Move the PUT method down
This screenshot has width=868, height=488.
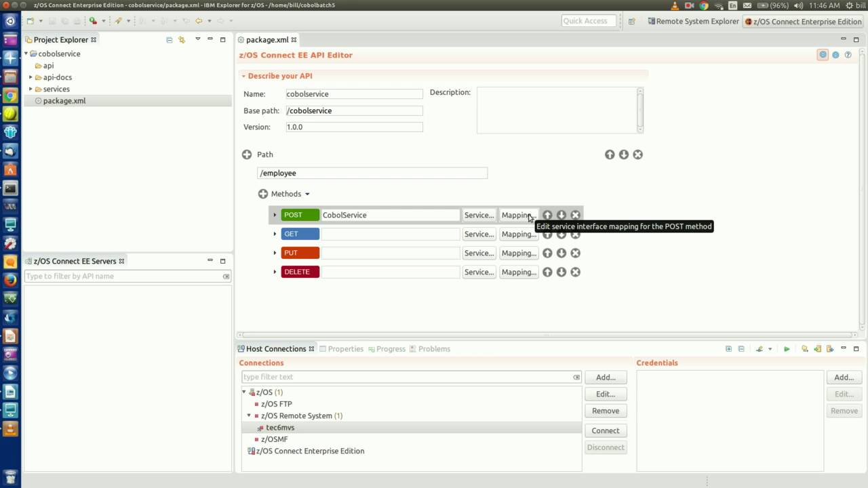pos(561,253)
